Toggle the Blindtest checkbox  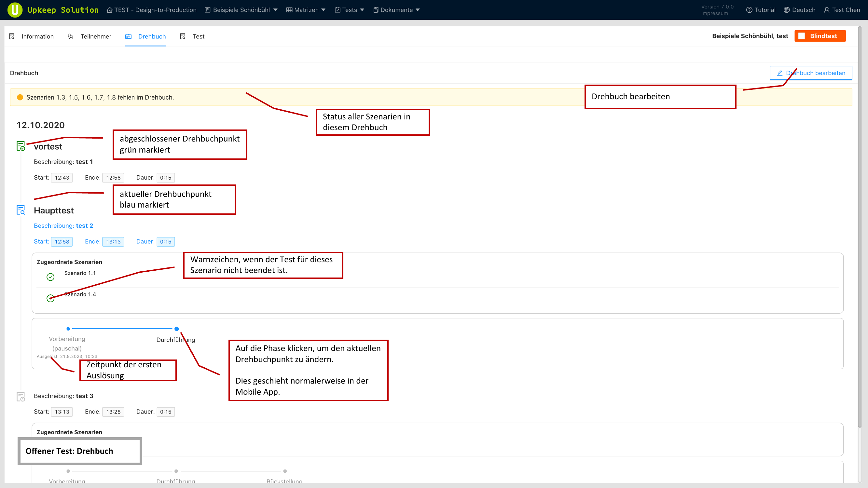click(802, 36)
